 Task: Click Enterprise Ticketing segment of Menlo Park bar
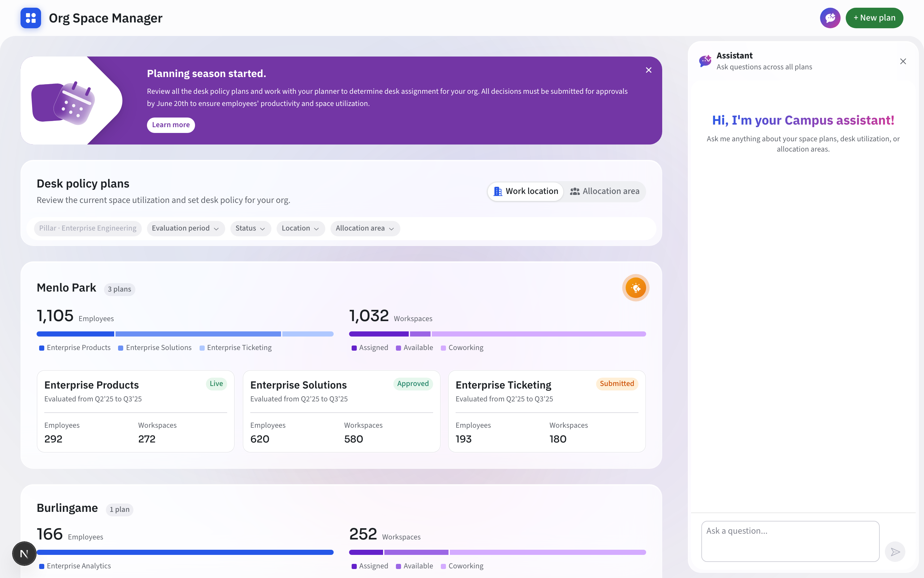point(308,334)
